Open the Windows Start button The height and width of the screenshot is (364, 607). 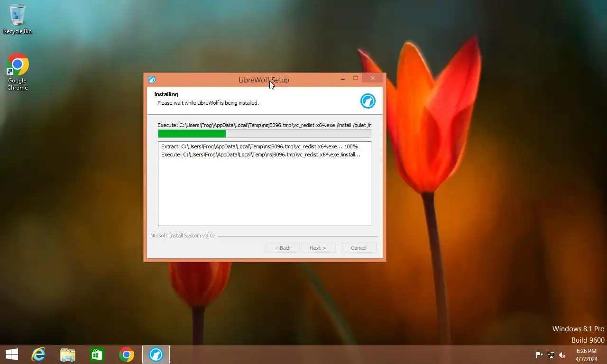12,355
